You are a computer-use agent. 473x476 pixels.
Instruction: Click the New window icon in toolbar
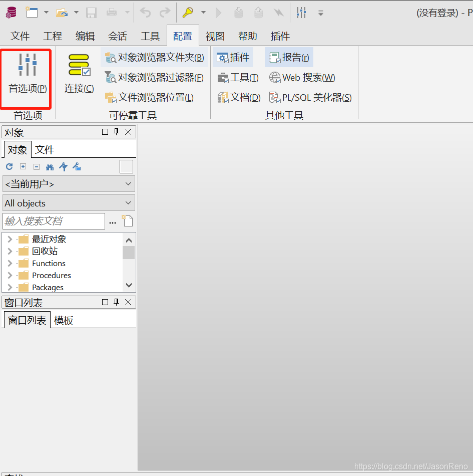[x=32, y=13]
